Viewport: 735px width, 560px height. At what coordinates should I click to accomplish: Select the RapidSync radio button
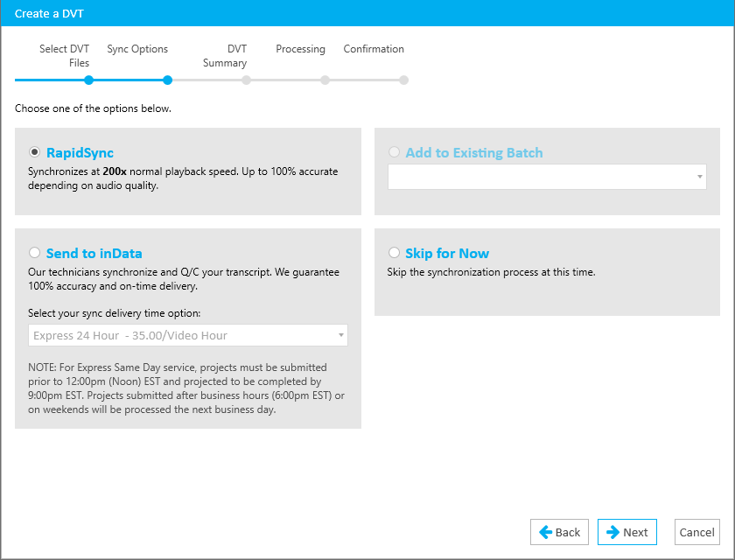34,152
